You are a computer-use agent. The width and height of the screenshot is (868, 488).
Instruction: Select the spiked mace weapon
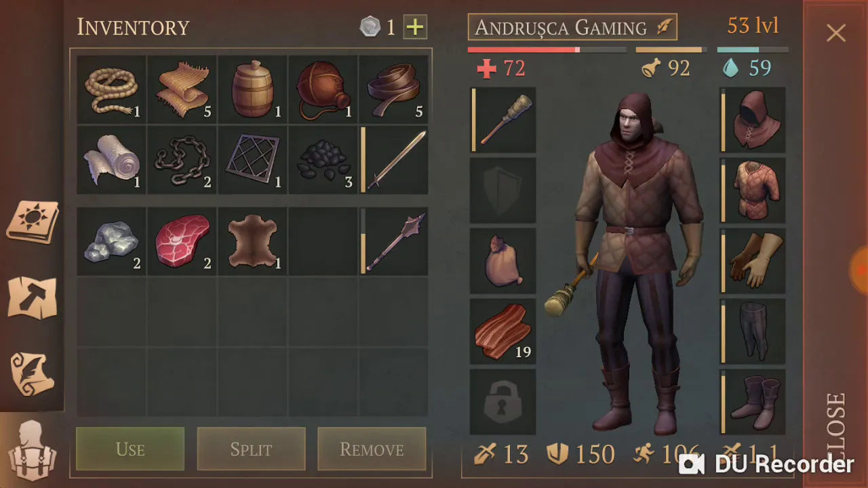394,241
